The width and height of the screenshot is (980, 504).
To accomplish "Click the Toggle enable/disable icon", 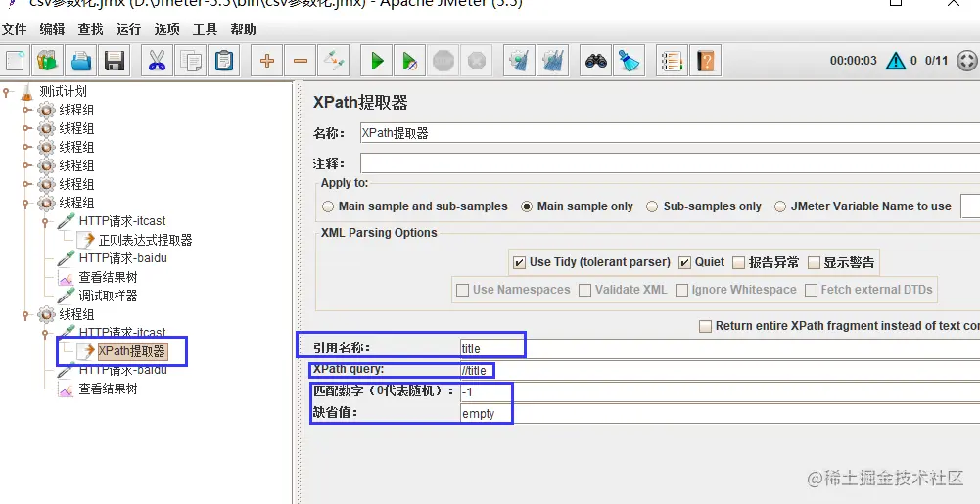I will point(333,61).
